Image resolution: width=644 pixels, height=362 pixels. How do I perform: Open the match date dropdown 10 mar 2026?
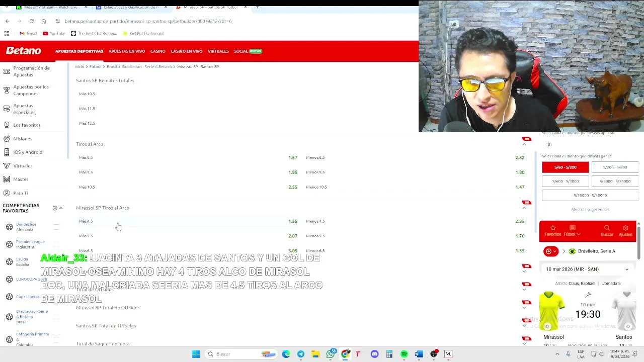tap(587, 269)
